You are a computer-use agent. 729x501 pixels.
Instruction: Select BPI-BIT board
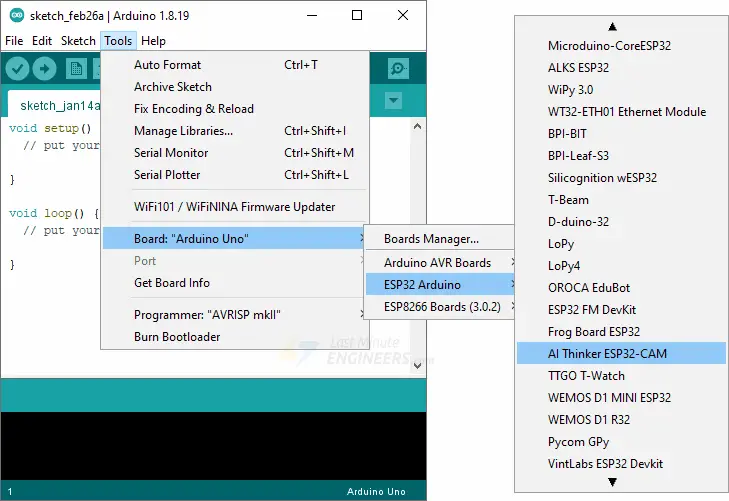point(621,133)
